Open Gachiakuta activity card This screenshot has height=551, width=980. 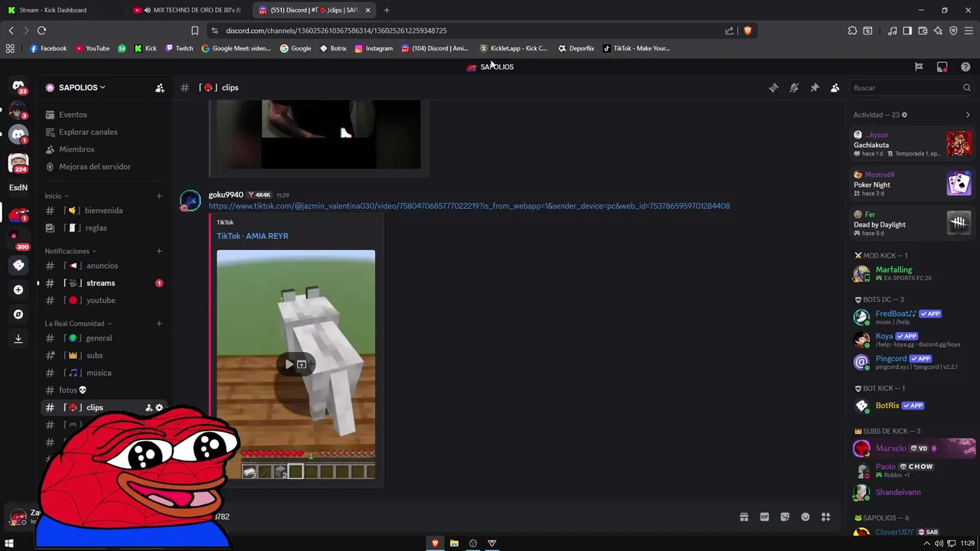(912, 144)
